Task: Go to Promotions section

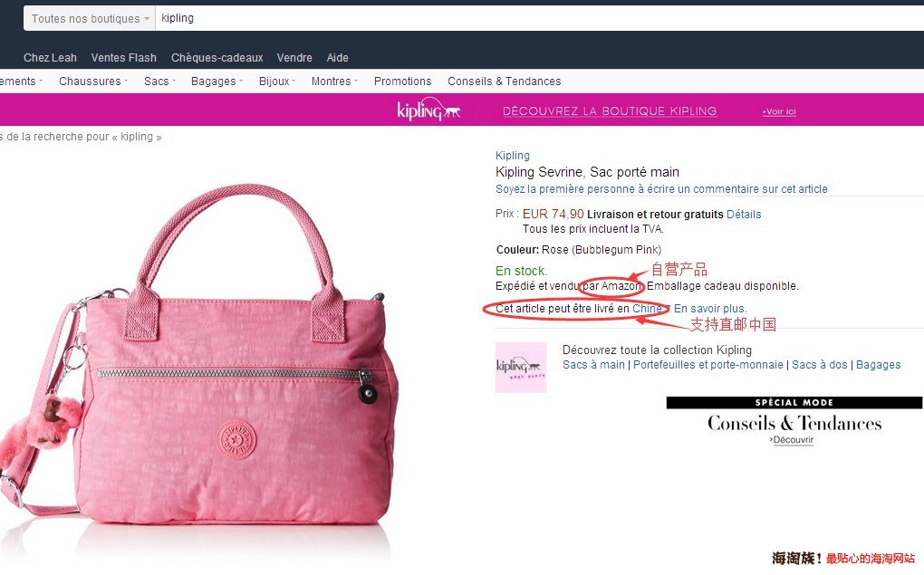Action: pyautogui.click(x=402, y=81)
